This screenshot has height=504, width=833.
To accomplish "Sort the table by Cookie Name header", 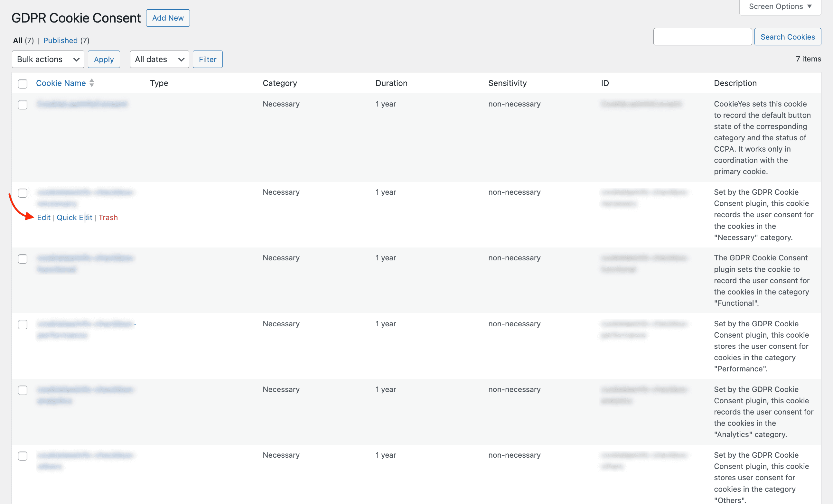I will (61, 83).
